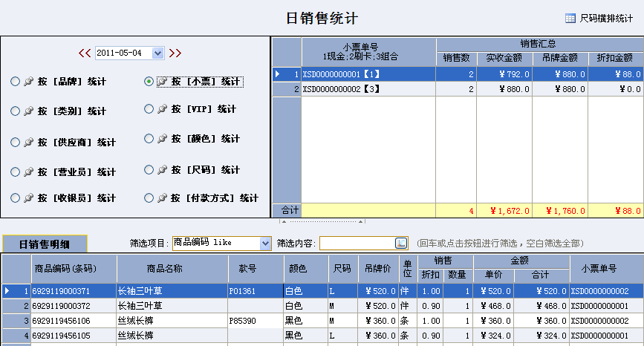Click 商品编码(条码) column header
This screenshot has width=644, height=346.
(74, 269)
